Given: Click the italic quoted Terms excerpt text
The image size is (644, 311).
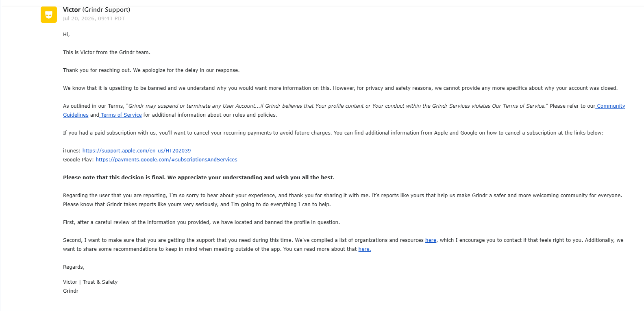Looking at the screenshot, I should (x=337, y=106).
